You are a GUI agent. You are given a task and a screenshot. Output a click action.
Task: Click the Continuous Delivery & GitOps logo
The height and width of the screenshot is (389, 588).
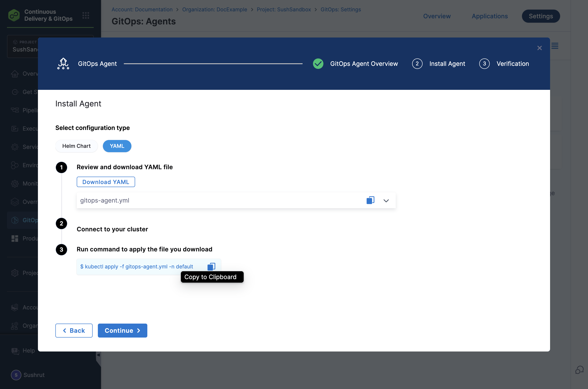pyautogui.click(x=14, y=15)
